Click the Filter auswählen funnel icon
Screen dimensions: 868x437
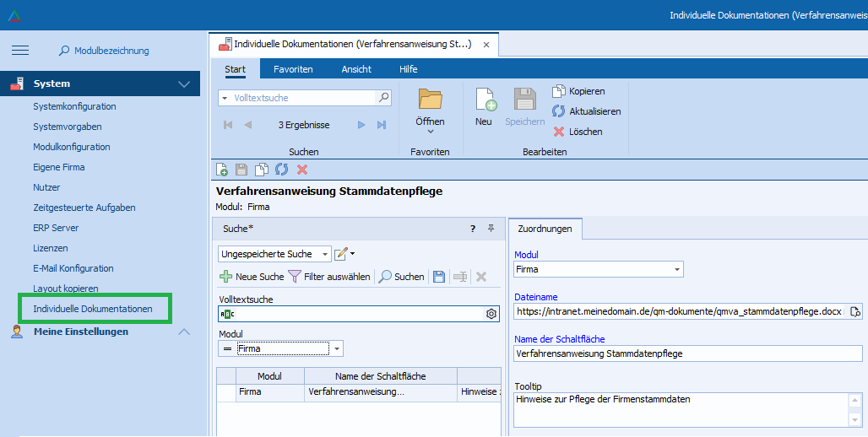click(295, 277)
